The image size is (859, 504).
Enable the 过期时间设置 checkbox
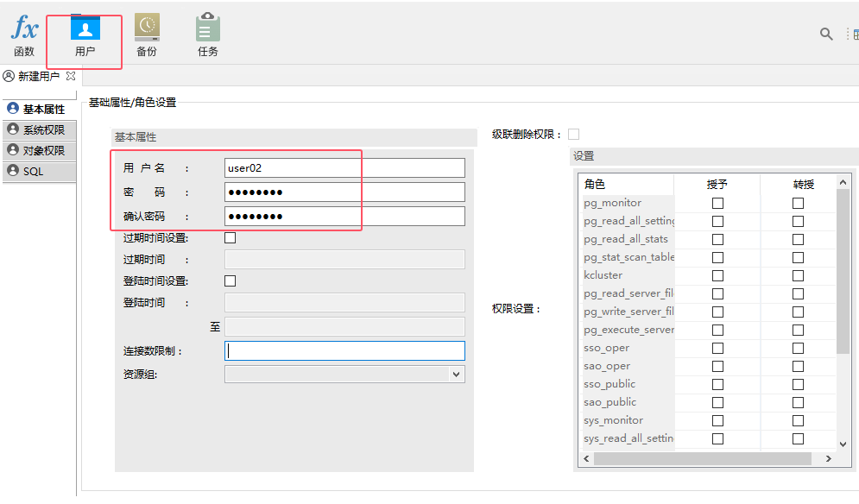pyautogui.click(x=230, y=238)
